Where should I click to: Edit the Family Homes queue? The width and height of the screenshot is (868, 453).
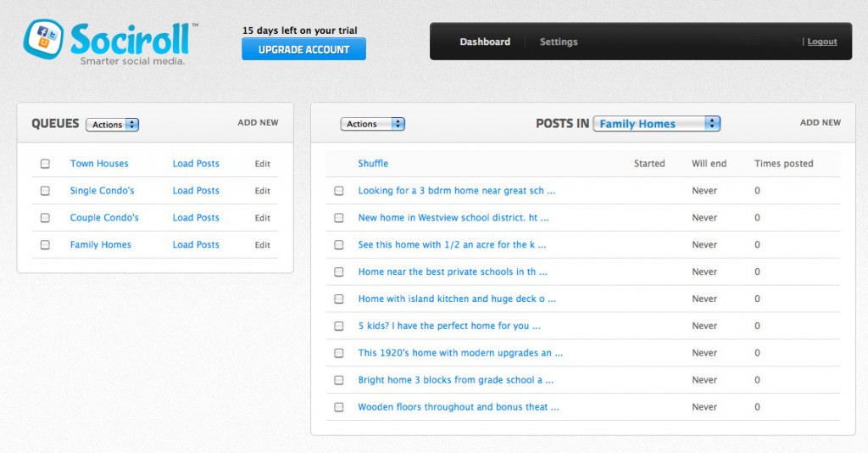tap(263, 245)
